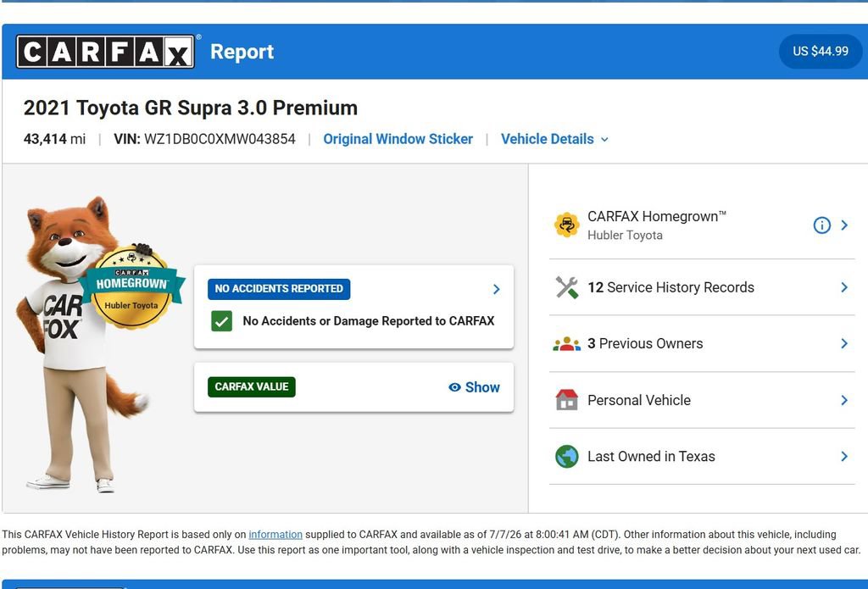This screenshot has height=589, width=868.
Task: Expand Vehicle Details dropdown
Action: tap(554, 139)
